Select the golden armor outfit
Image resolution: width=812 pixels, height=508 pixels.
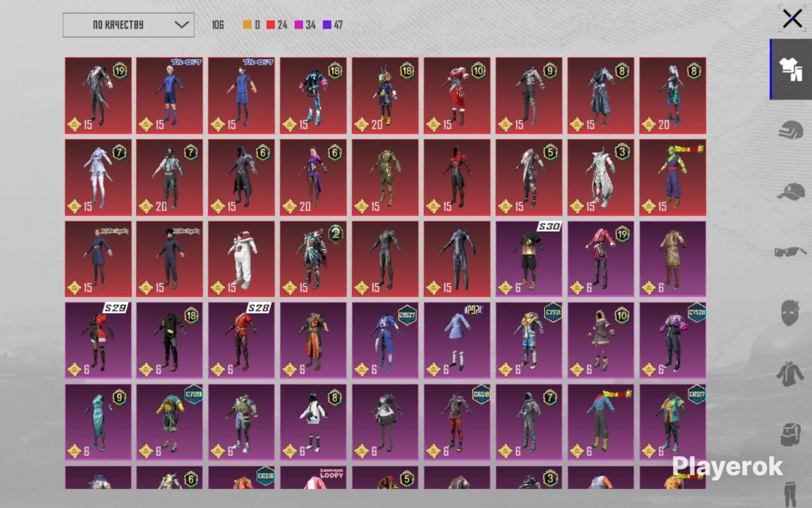click(385, 177)
